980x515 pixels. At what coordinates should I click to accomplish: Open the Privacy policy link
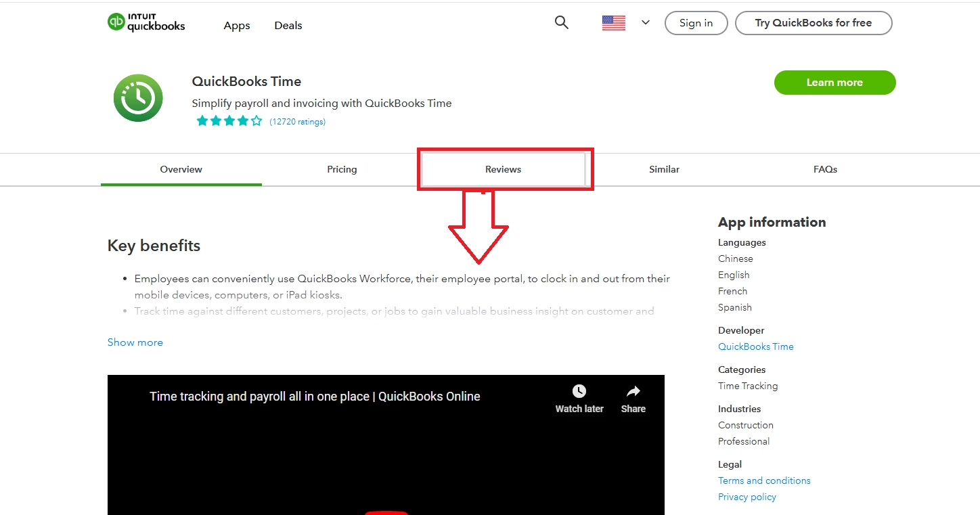click(x=747, y=497)
